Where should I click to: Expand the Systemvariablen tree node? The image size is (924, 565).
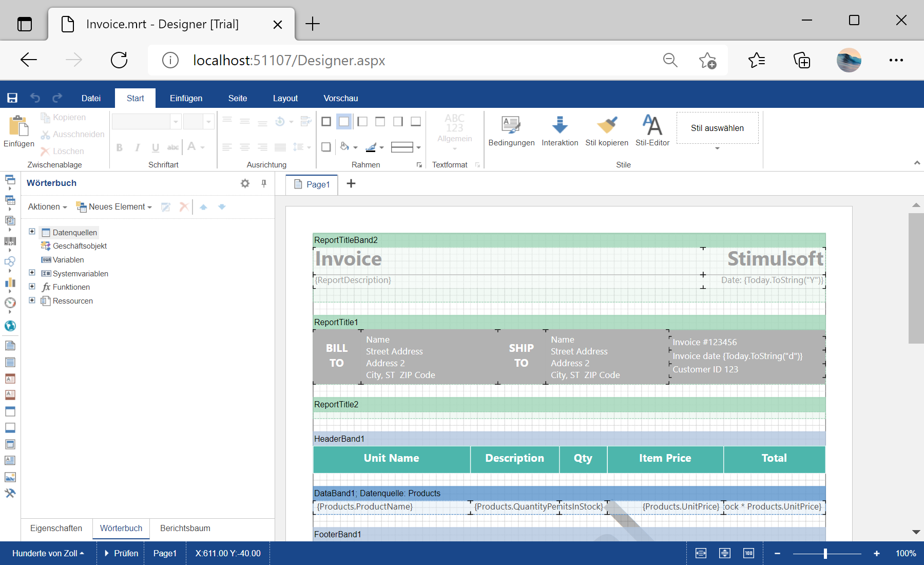tap(32, 273)
